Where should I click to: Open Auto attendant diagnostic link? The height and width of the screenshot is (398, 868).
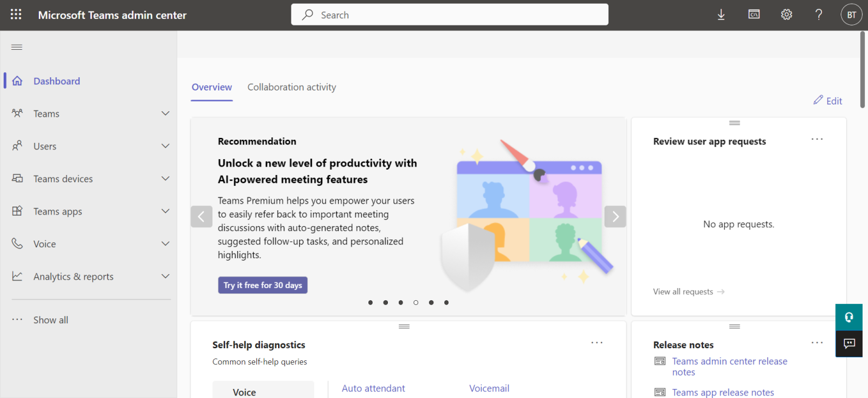click(x=373, y=388)
